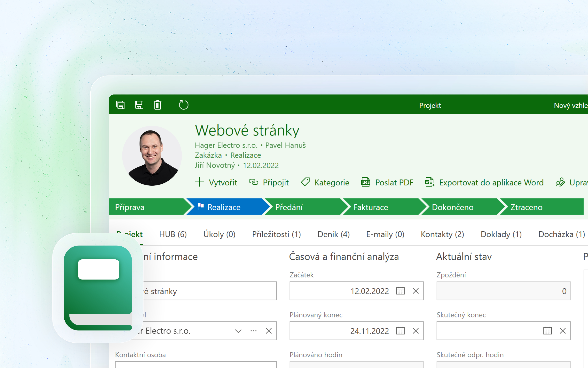Click the Poslat PDF button label
Image resolution: width=588 pixels, height=368 pixels.
[x=394, y=183]
